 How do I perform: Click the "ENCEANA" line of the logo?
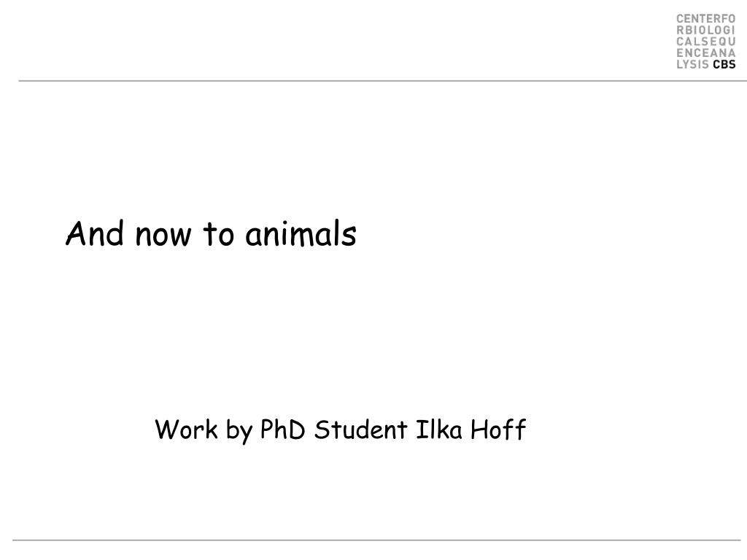click(x=706, y=52)
